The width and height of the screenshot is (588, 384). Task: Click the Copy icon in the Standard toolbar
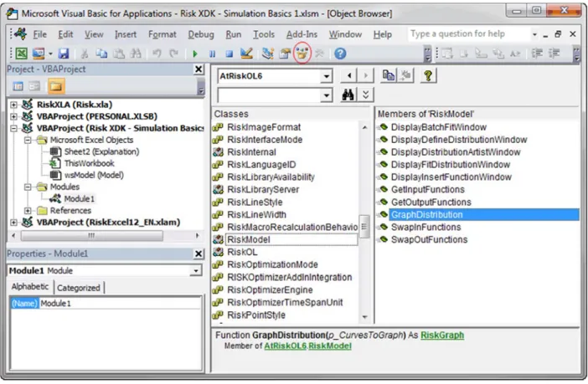pos(101,54)
